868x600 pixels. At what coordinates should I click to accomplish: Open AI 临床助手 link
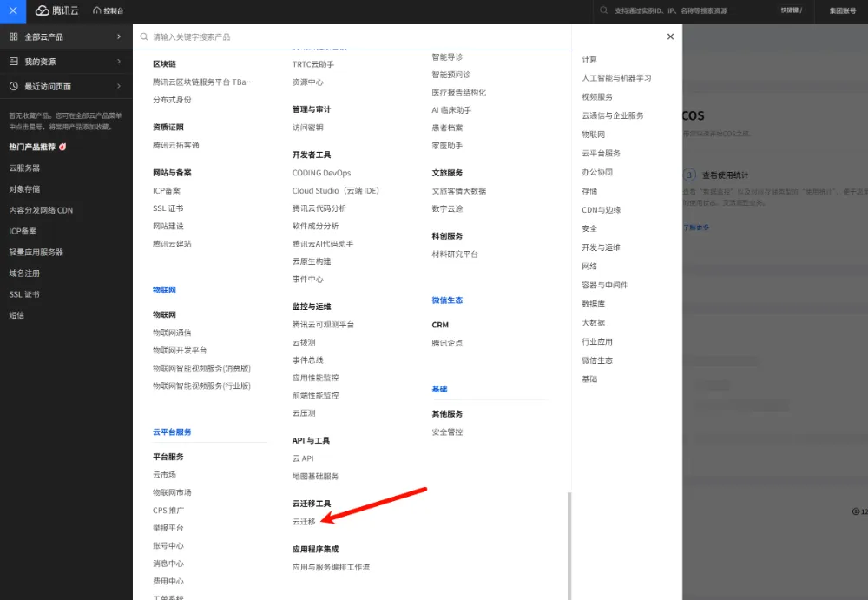(451, 109)
